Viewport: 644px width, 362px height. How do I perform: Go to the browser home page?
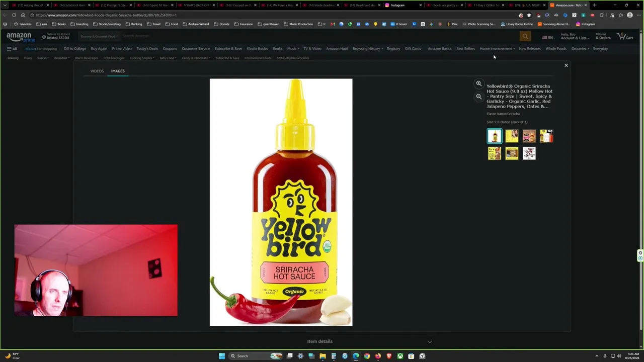(x=23, y=15)
